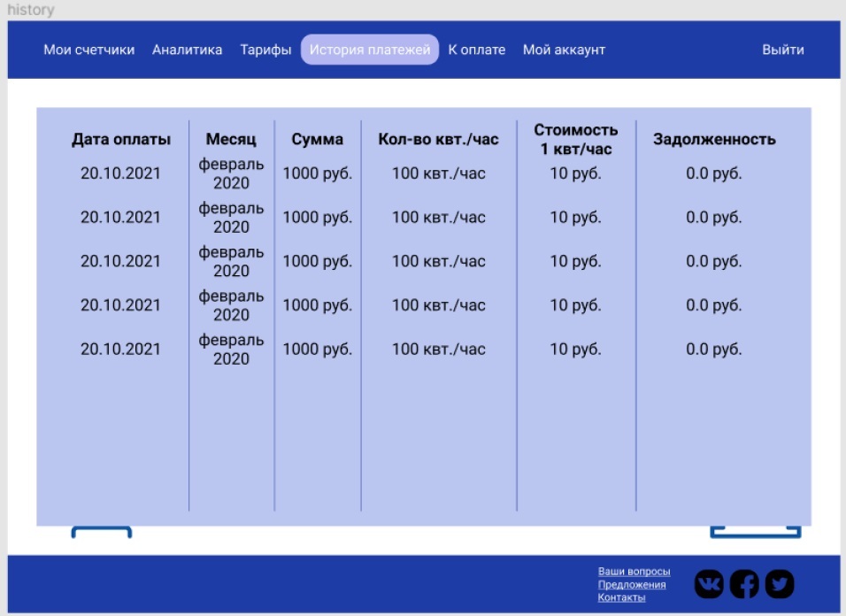Go to the Мои счетчики tab
Screen dimensions: 846x616
click(x=89, y=50)
